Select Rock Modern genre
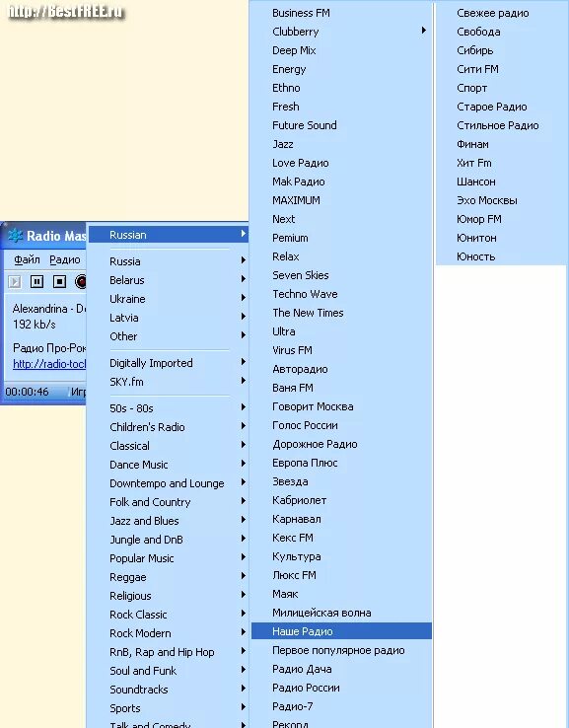Image resolution: width=569 pixels, height=728 pixels. pos(169,633)
